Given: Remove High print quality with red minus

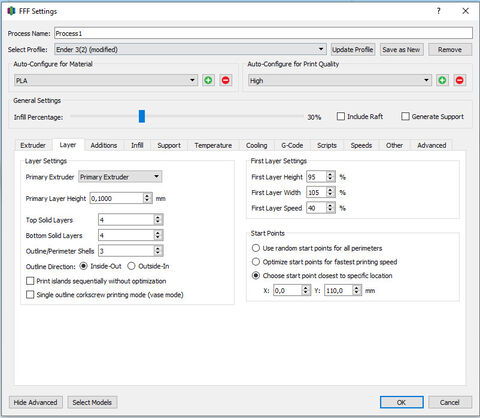Looking at the screenshot, I should click(x=460, y=80).
